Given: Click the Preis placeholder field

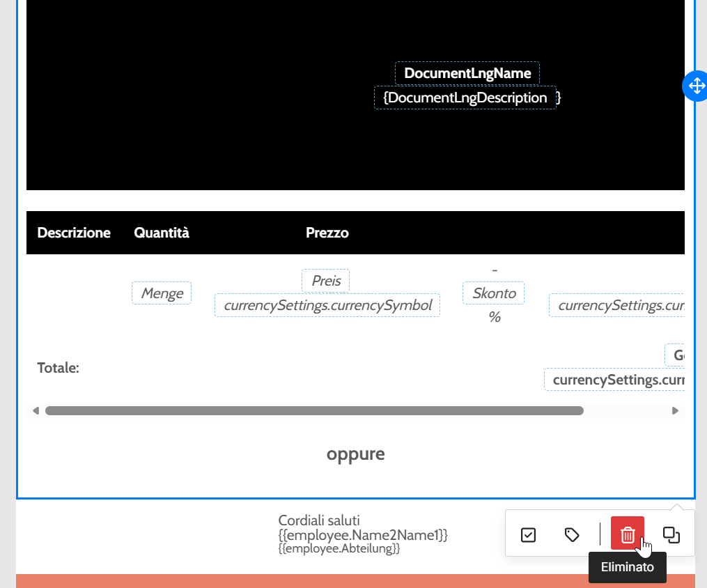Looking at the screenshot, I should coord(325,281).
